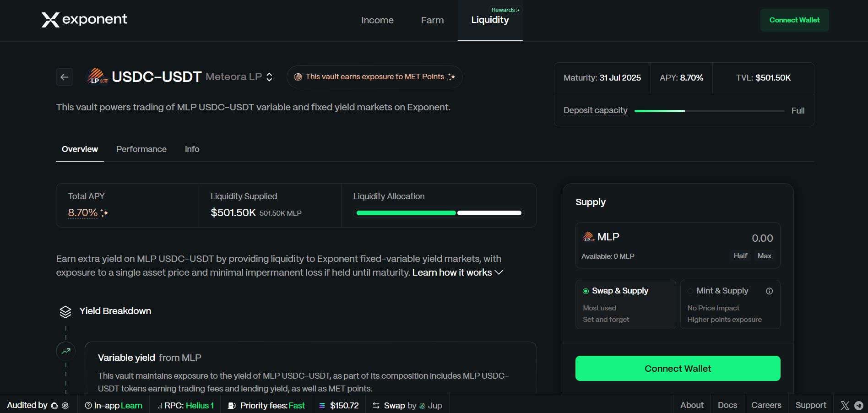The height and width of the screenshot is (413, 868).
Task: Click the Full capacity label
Action: 798,111
